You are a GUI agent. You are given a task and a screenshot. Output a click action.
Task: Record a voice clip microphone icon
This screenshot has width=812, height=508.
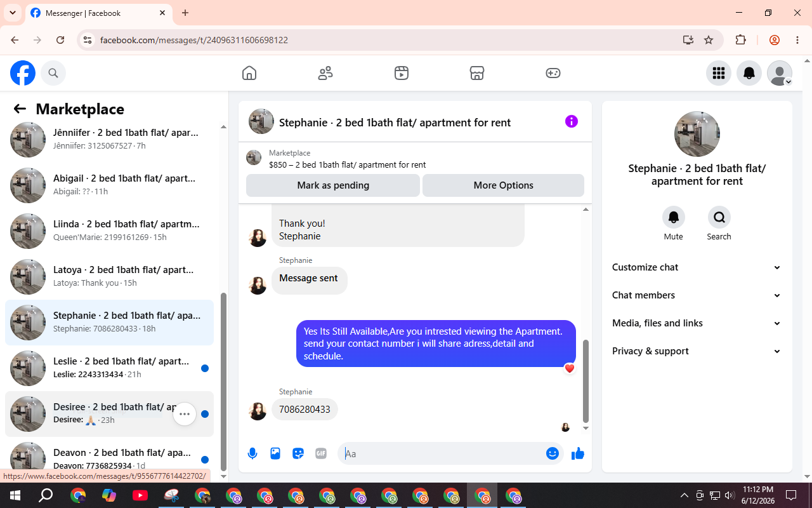252,453
